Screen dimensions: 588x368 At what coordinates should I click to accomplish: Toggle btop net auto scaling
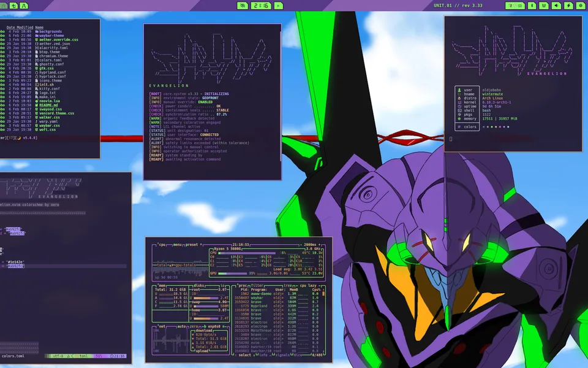182,326
